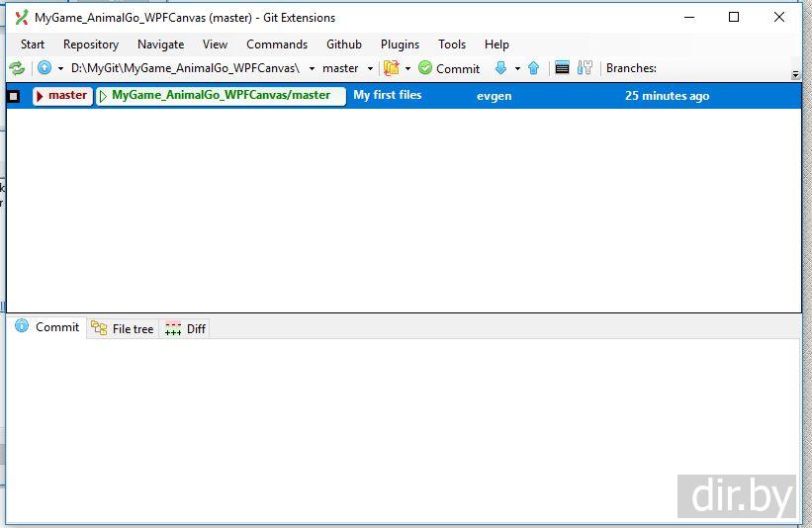Push changes with the blue up arrow
The image size is (812, 528).
pos(533,68)
